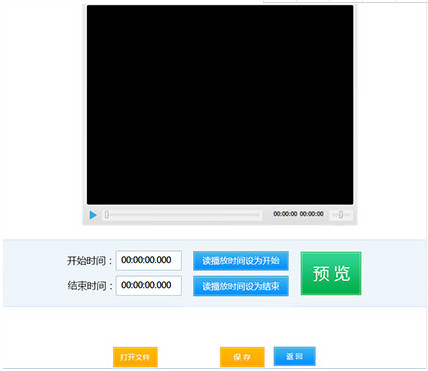Click the green 预览 button
Screen dimensions: 428x371
[x=331, y=273]
